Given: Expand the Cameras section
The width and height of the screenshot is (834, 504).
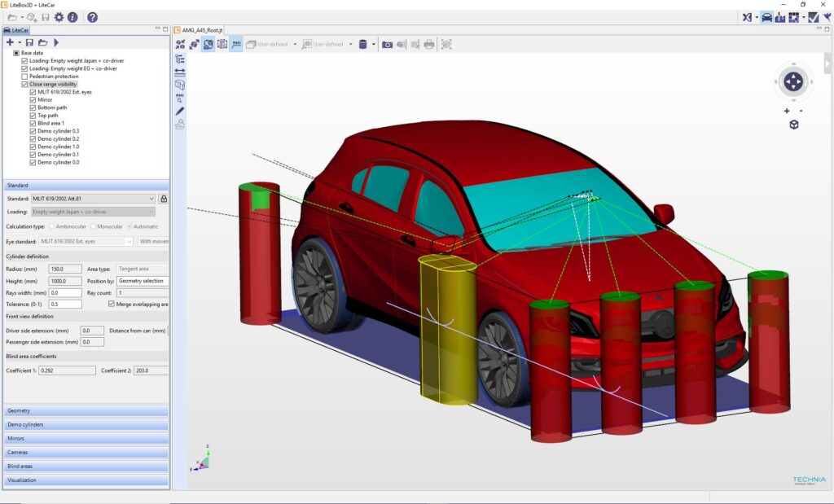Looking at the screenshot, I should click(x=86, y=452).
